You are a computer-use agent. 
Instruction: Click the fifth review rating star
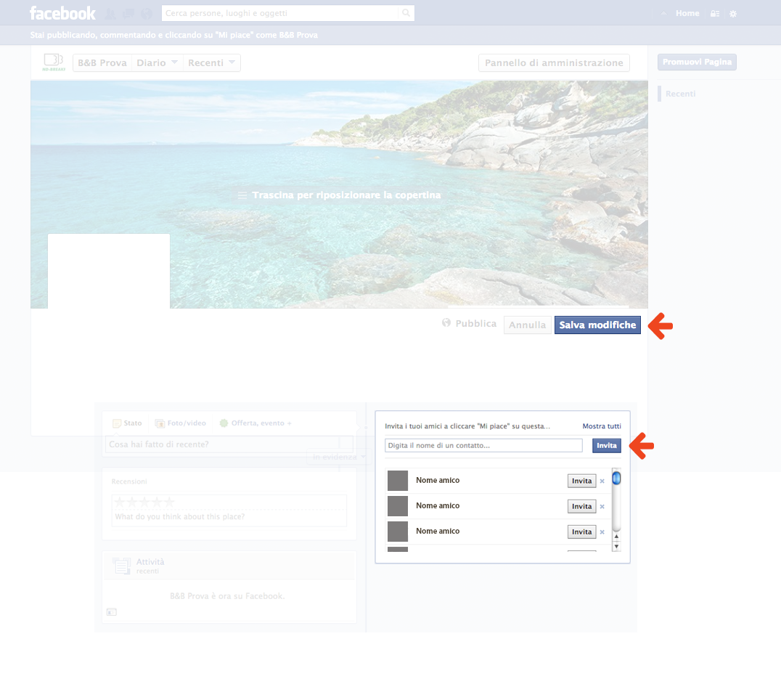(169, 502)
